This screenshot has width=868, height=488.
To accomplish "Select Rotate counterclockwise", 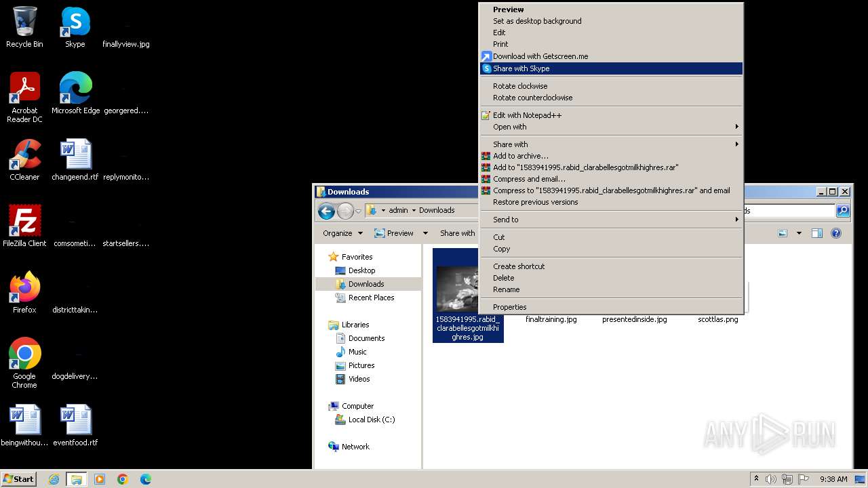I will pyautogui.click(x=612, y=98).
